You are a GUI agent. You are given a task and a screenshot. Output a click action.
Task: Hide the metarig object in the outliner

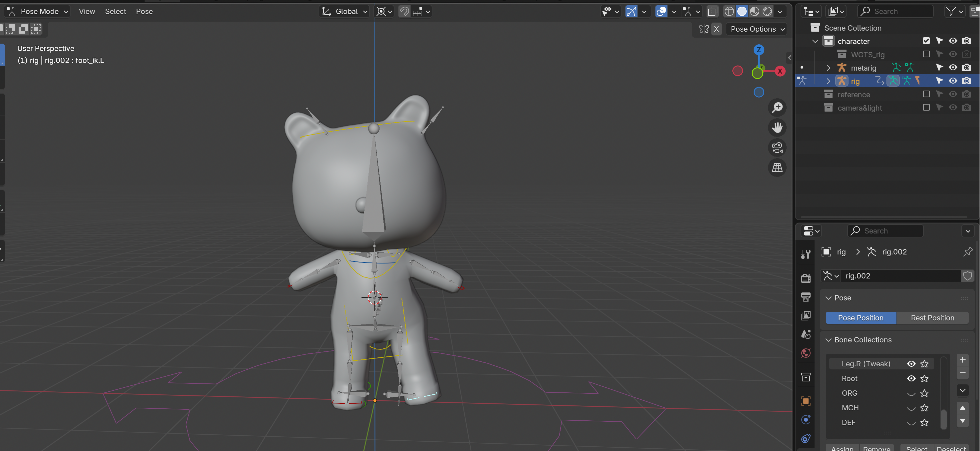pos(953,68)
